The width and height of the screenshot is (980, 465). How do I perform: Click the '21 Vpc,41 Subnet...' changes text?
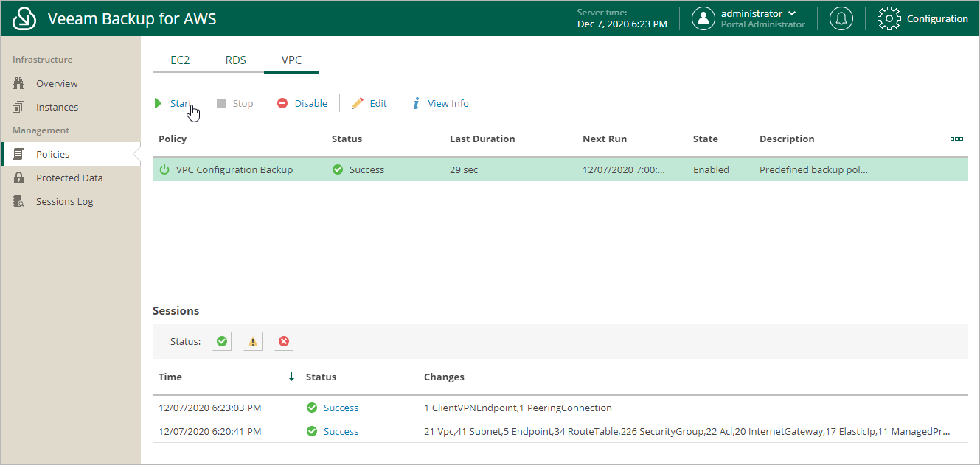[x=687, y=432]
